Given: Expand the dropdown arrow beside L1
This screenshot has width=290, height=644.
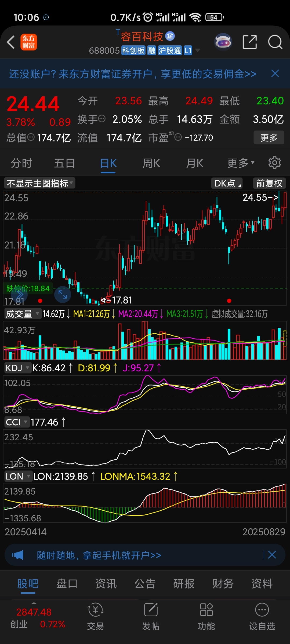Looking at the screenshot, I should coord(198,50).
